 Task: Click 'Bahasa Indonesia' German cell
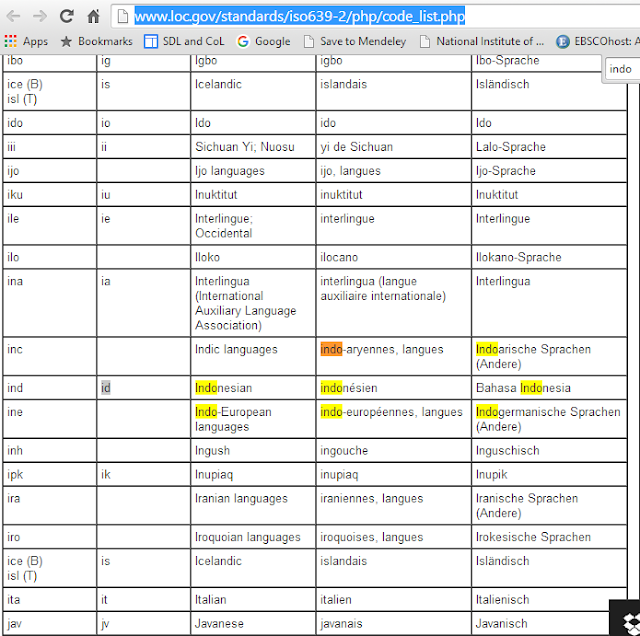click(549, 387)
